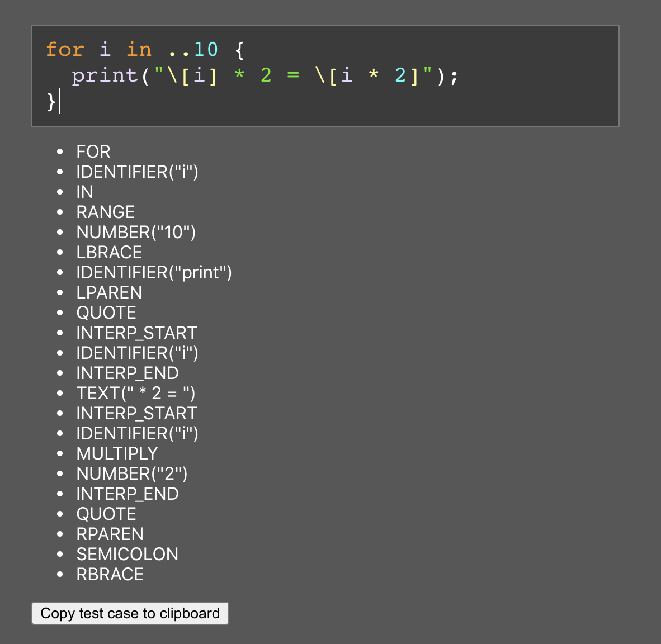Select the RBRACE token at the list bottom
This screenshot has height=644, width=661.
click(110, 574)
